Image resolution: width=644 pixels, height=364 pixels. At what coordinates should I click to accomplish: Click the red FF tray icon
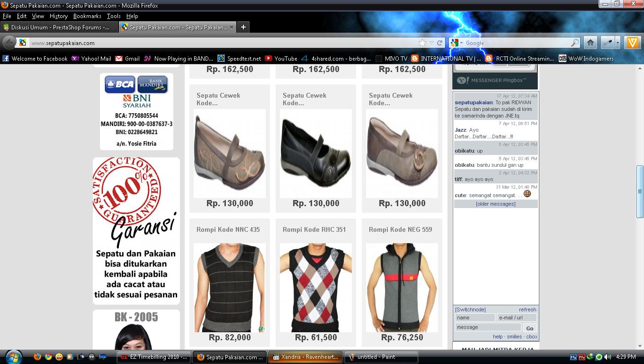click(x=582, y=357)
